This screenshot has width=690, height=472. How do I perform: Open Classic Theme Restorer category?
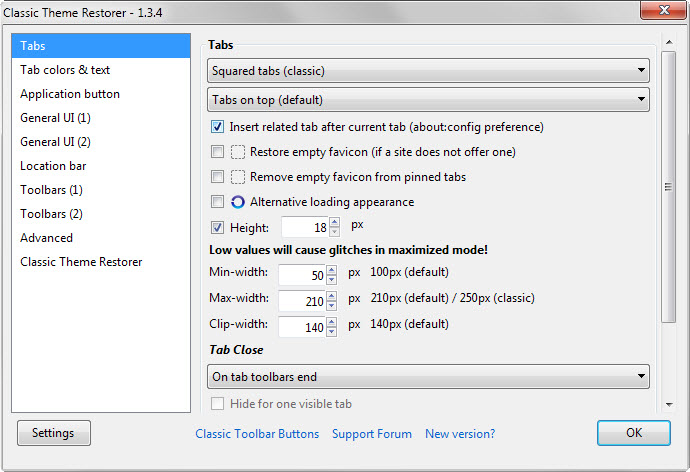101,262
